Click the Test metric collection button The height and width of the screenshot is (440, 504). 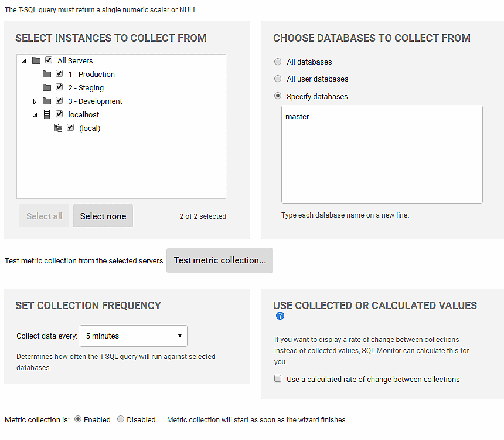pyautogui.click(x=220, y=260)
